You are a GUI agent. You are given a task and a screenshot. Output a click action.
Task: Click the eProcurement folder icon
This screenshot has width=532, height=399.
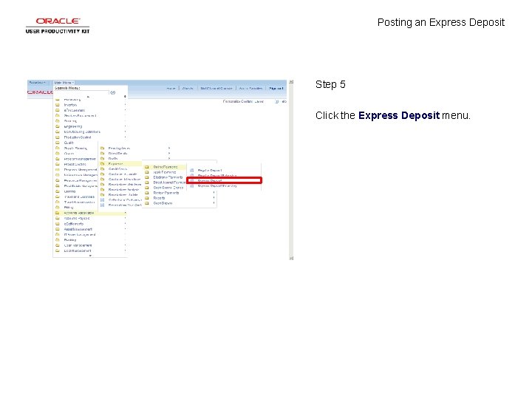tap(58, 110)
